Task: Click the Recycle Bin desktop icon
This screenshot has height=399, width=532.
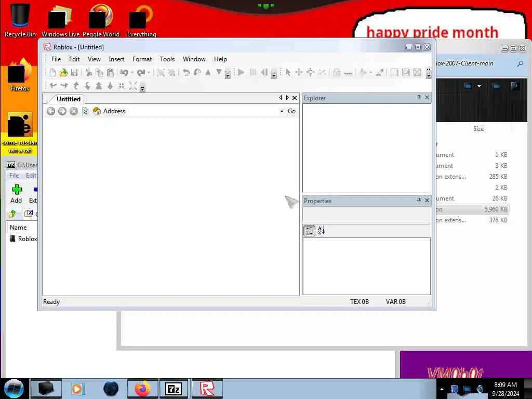Action: [x=20, y=20]
